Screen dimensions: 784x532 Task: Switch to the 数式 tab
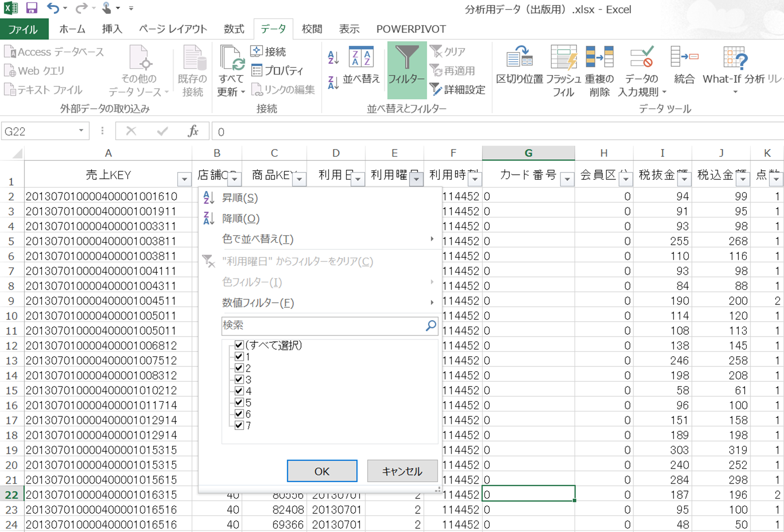[234, 29]
